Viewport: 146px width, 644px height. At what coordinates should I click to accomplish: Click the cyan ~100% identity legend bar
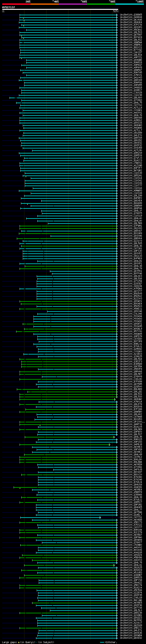130,4
